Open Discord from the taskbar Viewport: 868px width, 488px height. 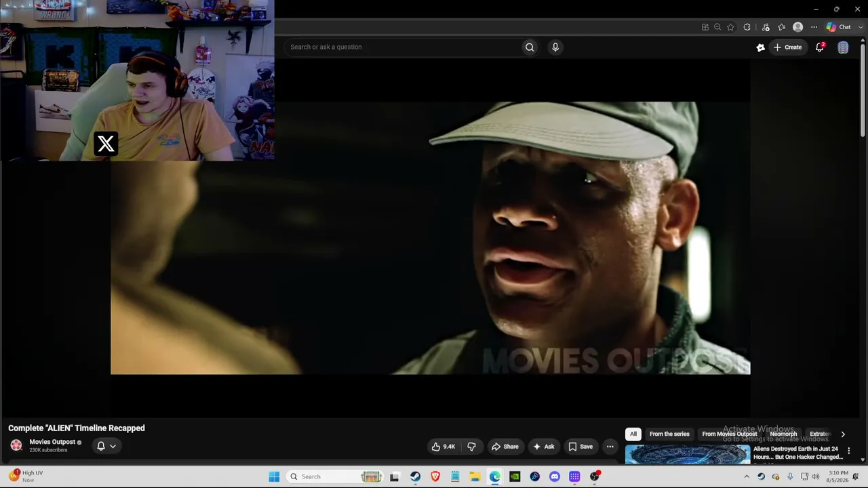(x=555, y=476)
